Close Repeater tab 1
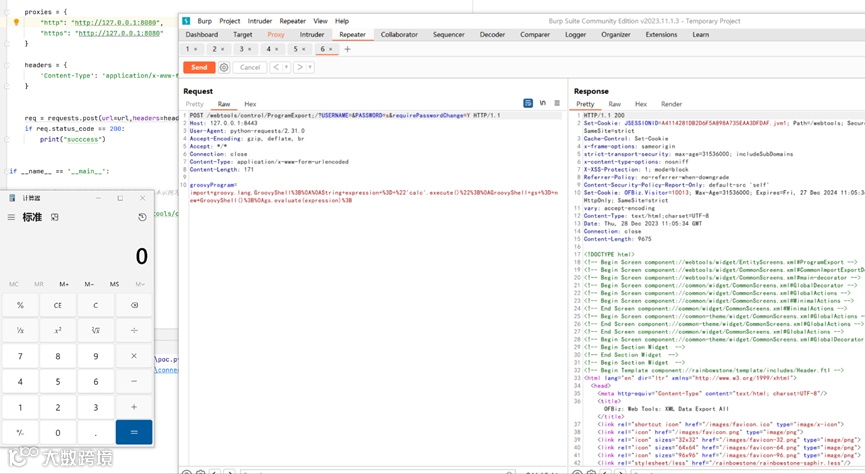The image size is (865, 474). [195, 49]
